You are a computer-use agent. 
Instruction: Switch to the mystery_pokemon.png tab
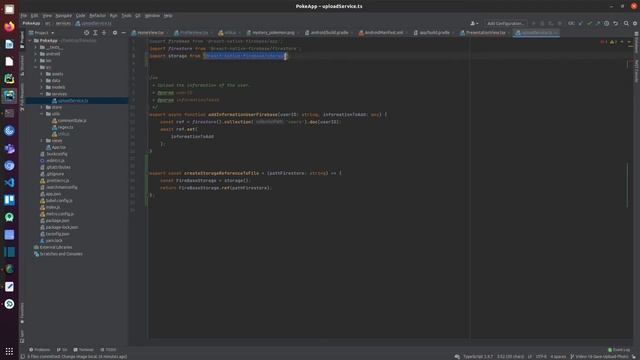[x=273, y=33]
